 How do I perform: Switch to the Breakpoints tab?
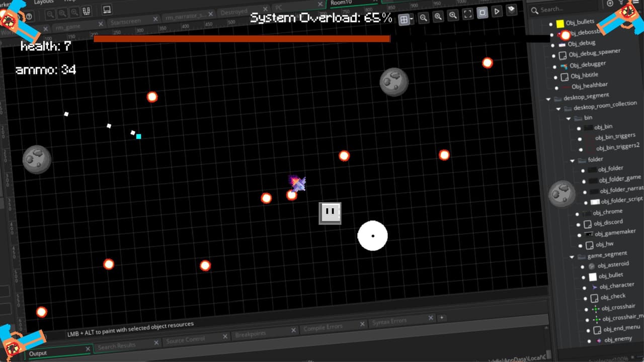(x=251, y=333)
